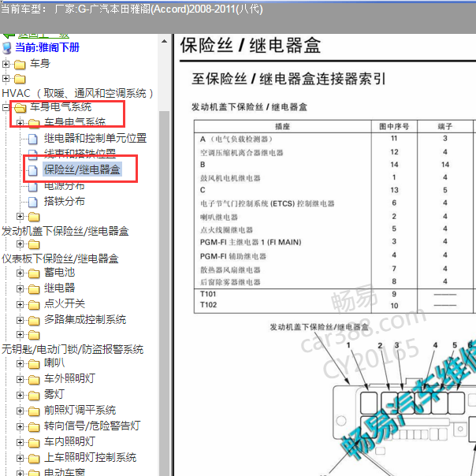Click the 发动机盖下保险丝/继电器盒 folder icon
The width and height of the screenshot is (476, 476).
coord(34,217)
